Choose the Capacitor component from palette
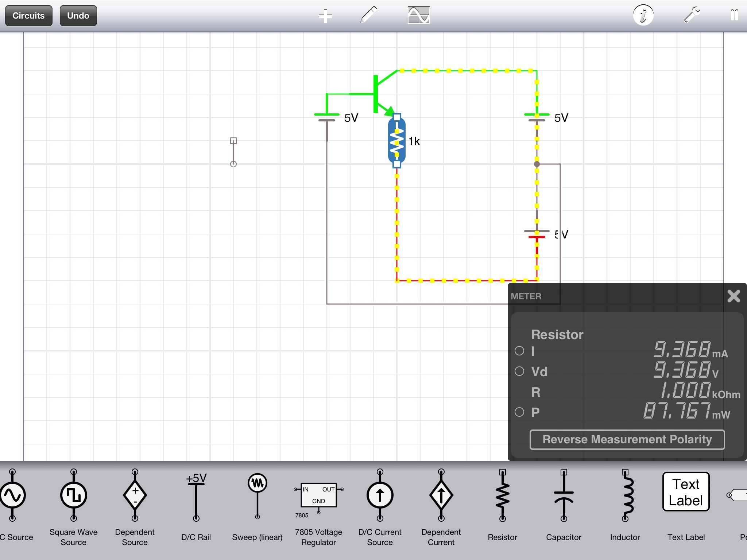This screenshot has height=560, width=747. (564, 496)
